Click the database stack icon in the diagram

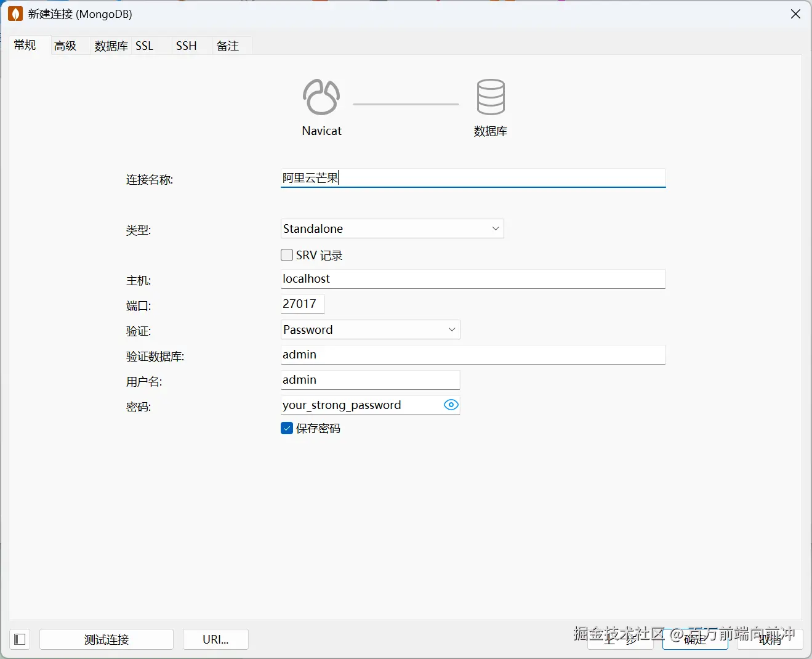tap(491, 97)
